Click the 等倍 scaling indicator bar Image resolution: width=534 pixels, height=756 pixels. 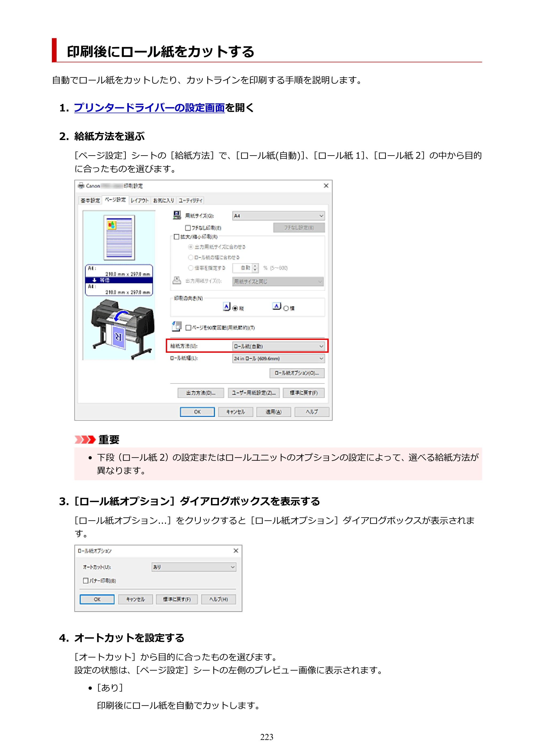[x=119, y=280]
